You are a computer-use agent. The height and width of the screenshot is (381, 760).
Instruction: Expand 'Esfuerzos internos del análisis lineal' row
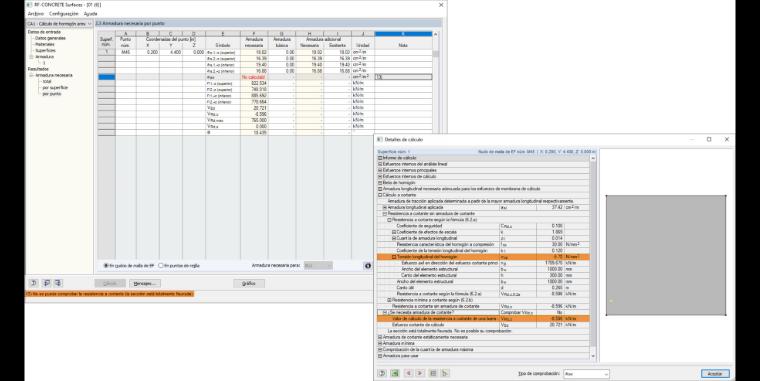(380, 164)
